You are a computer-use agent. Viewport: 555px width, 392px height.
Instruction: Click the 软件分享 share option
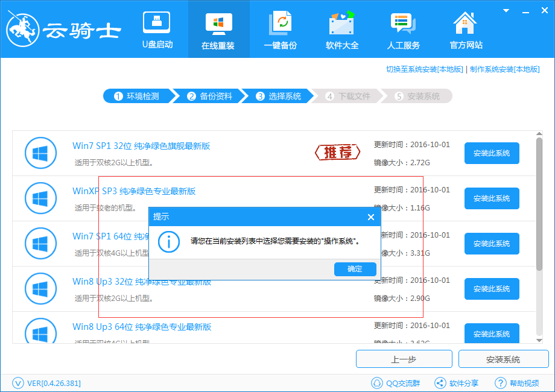(x=457, y=383)
